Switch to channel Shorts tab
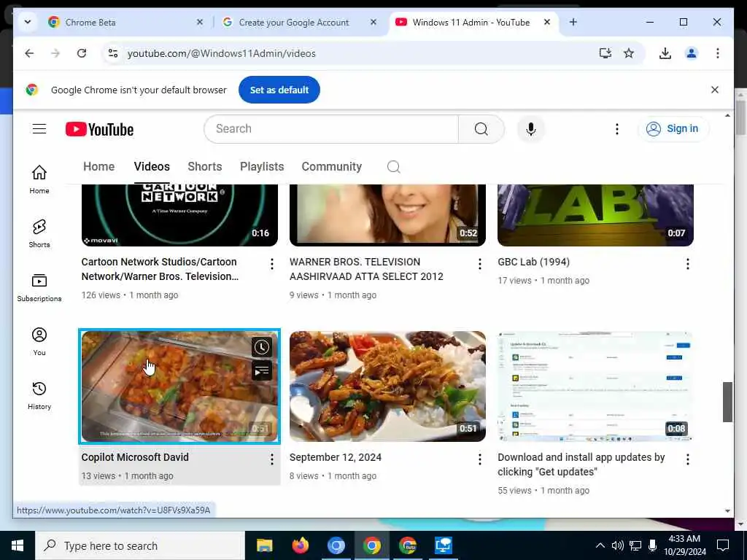 click(x=205, y=167)
